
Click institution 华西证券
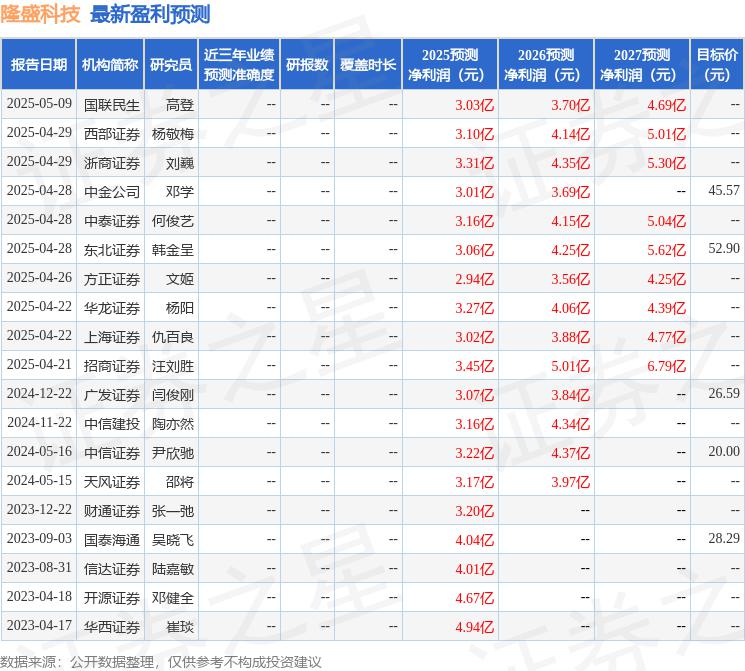112,627
